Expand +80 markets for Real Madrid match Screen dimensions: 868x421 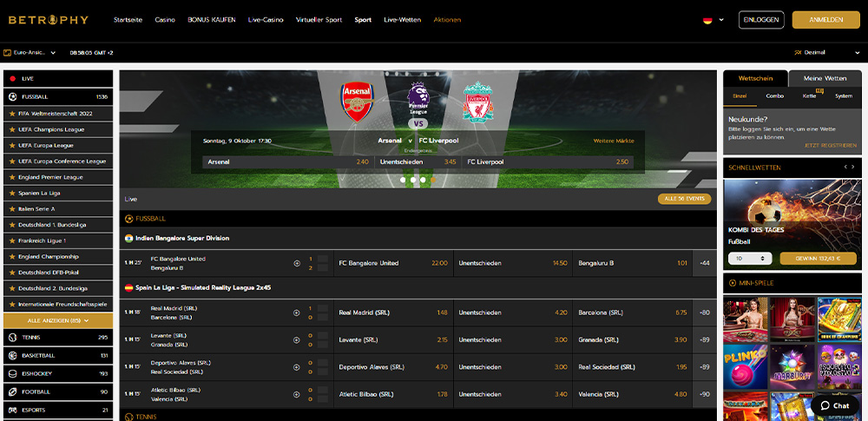[x=705, y=313]
